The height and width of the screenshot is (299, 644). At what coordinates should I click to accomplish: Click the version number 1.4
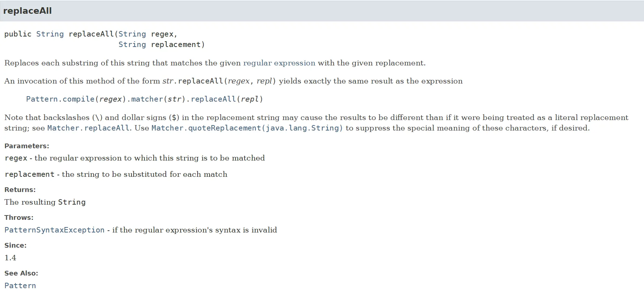pyautogui.click(x=10, y=258)
